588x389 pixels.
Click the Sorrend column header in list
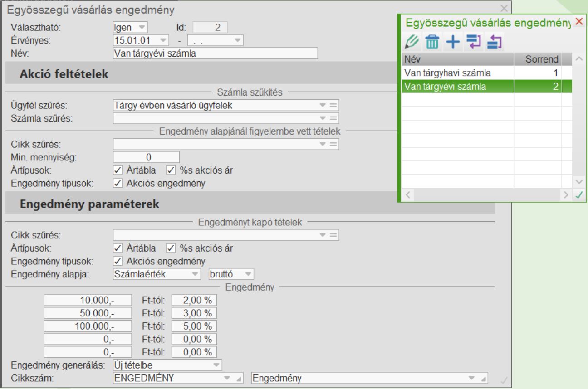(538, 59)
